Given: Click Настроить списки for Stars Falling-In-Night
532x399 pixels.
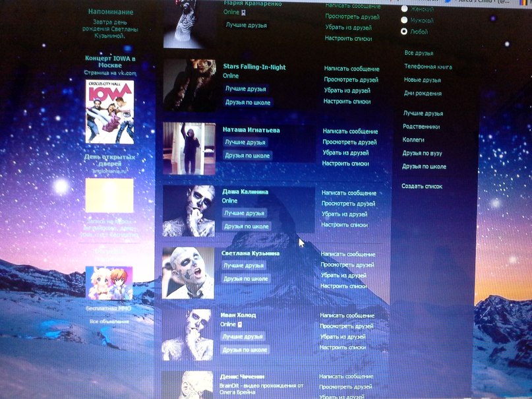Looking at the screenshot, I should pyautogui.click(x=347, y=102).
